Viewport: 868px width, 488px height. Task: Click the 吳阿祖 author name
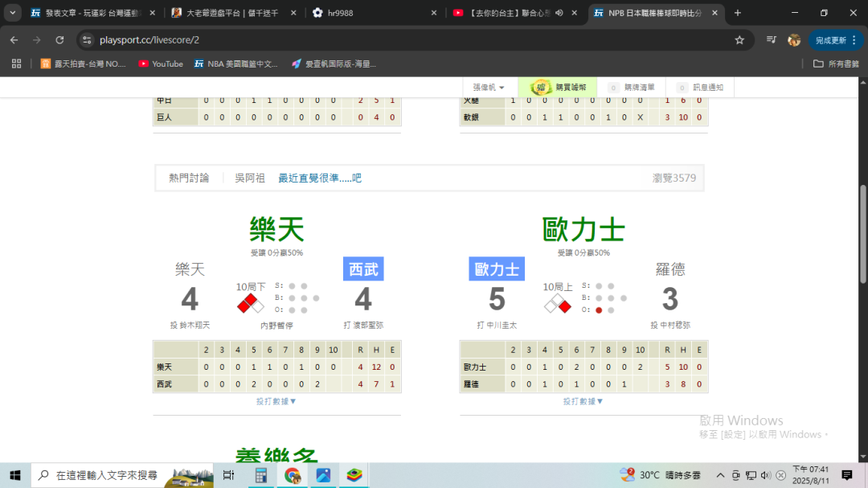tap(250, 178)
